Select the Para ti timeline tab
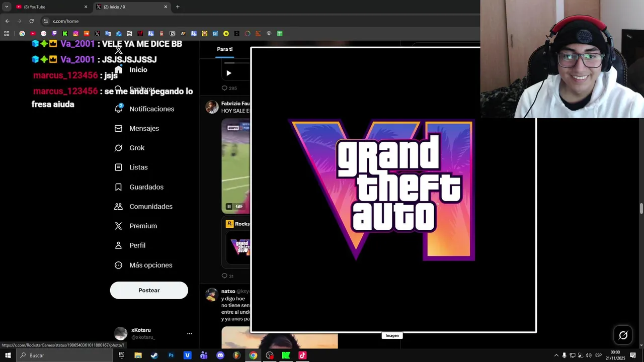This screenshot has width=644, height=362. tap(225, 49)
